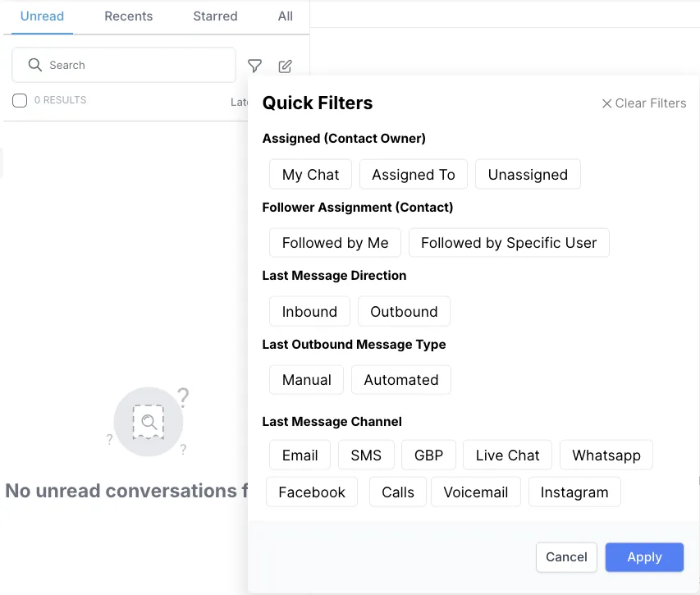Filter by Whatsapp channel
Screen dimensions: 700x595
coord(606,455)
